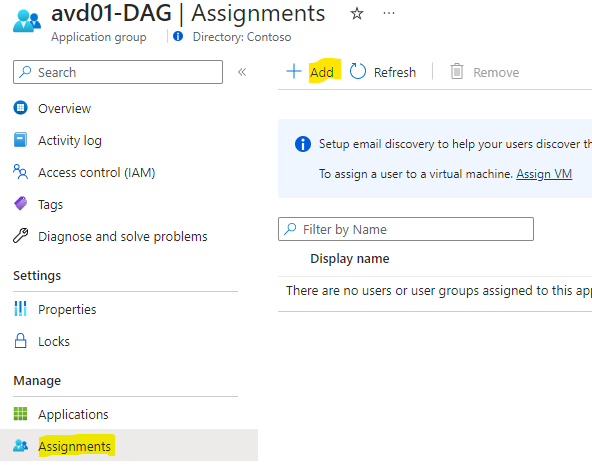Click the avd01-DAG | Assignments title

coord(188,14)
